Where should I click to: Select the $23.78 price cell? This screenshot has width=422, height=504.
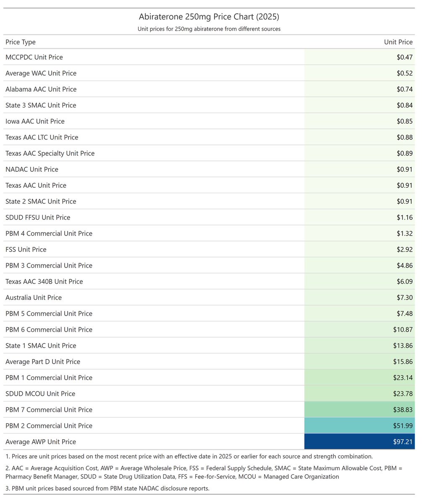pos(359,394)
